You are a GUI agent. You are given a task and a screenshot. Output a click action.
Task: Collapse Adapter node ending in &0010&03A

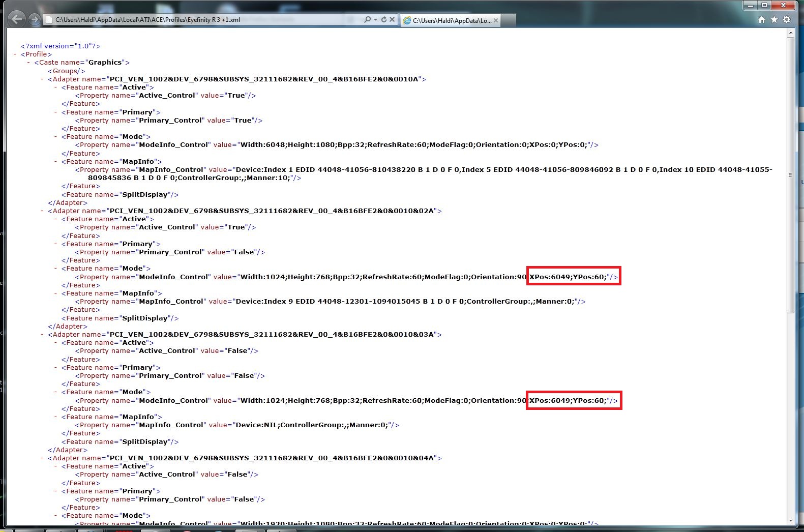(42, 334)
